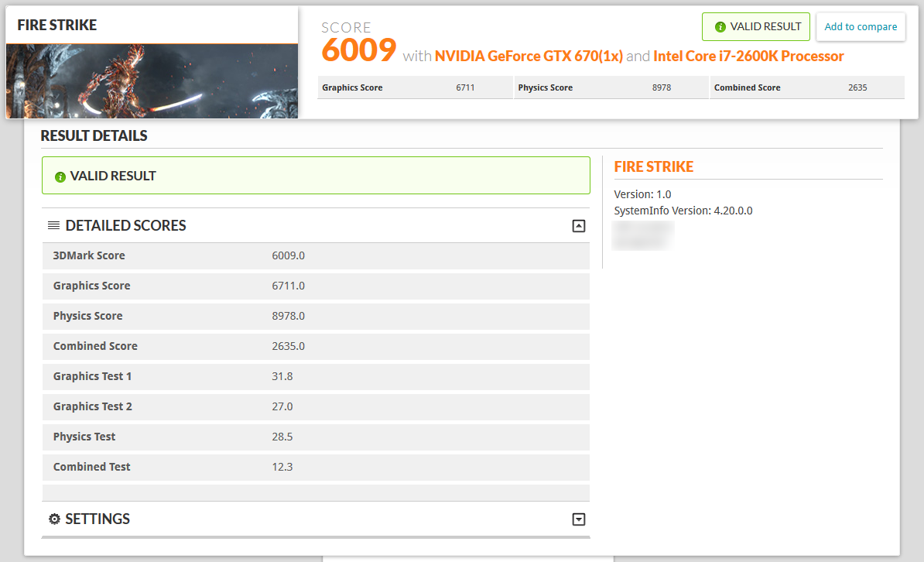
Task: Select the 12.3 value
Action: pyautogui.click(x=282, y=467)
